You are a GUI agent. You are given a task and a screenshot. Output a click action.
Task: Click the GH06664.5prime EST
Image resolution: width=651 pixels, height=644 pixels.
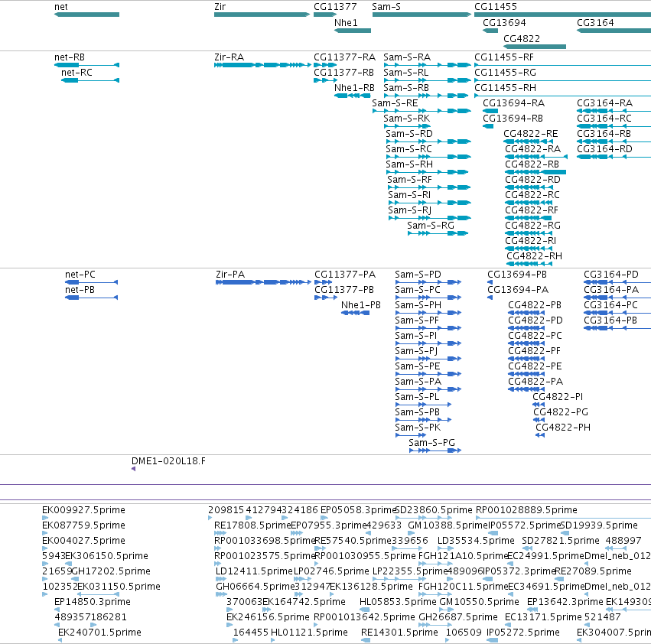pyautogui.click(x=221, y=594)
